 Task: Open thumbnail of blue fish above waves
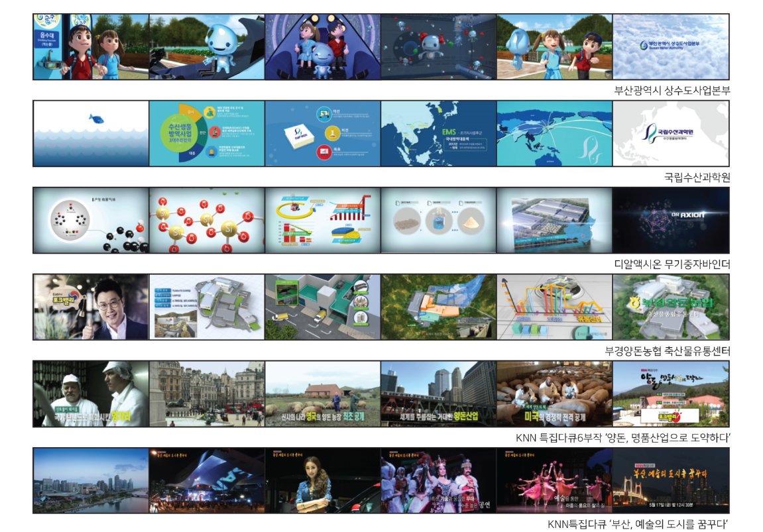91,134
